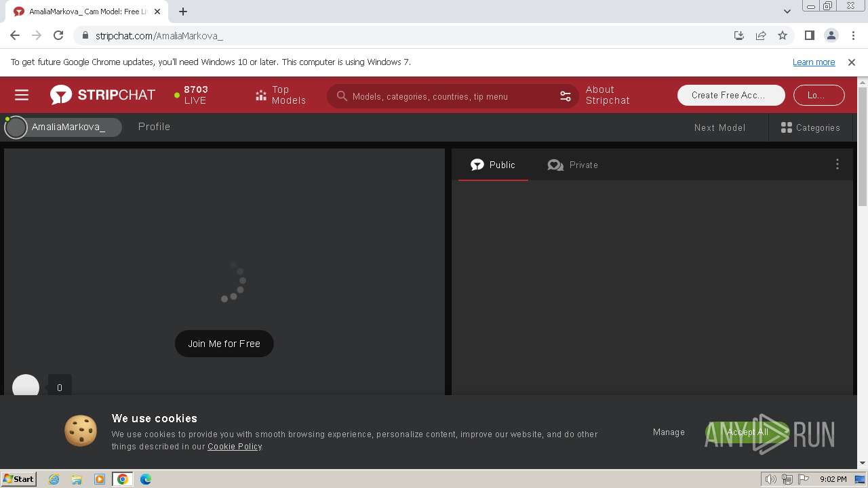Click Learn more about Chrome updates

click(x=814, y=62)
